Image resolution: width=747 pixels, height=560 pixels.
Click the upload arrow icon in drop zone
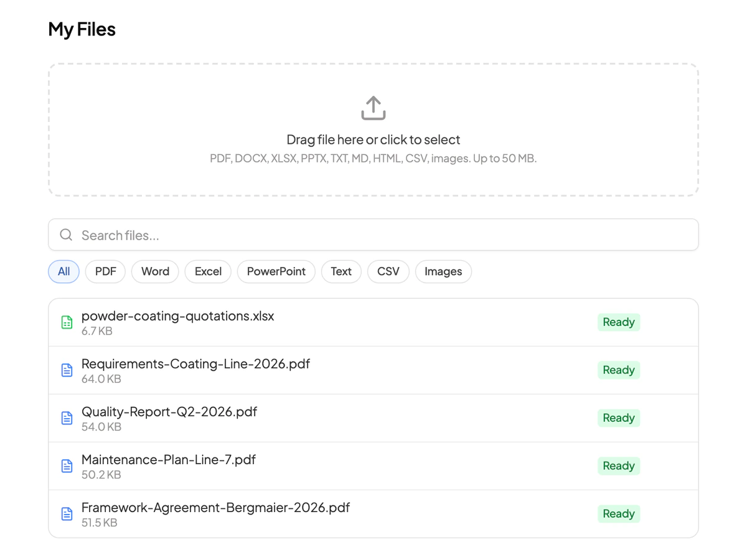[x=374, y=108]
